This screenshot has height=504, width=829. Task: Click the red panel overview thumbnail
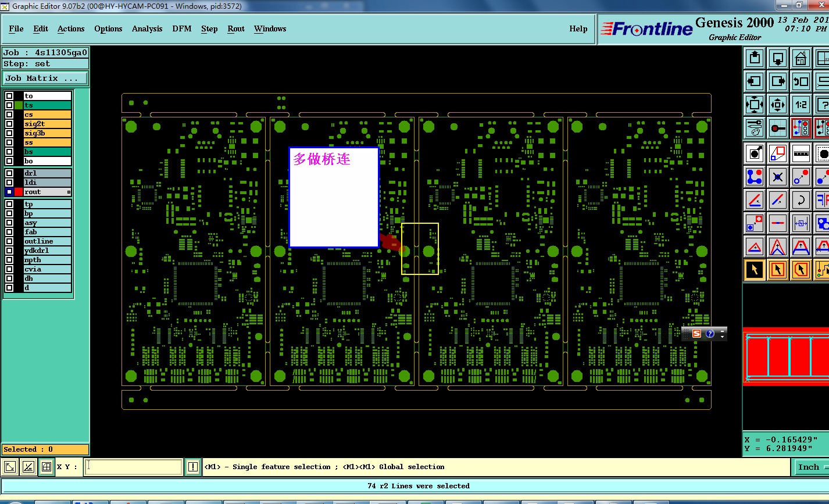pyautogui.click(x=786, y=358)
